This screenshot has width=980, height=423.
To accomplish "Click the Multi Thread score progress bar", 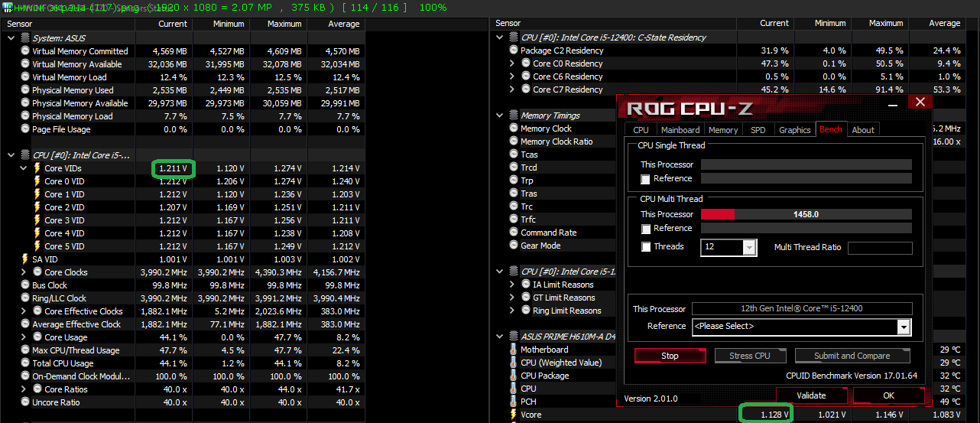I will 806,214.
